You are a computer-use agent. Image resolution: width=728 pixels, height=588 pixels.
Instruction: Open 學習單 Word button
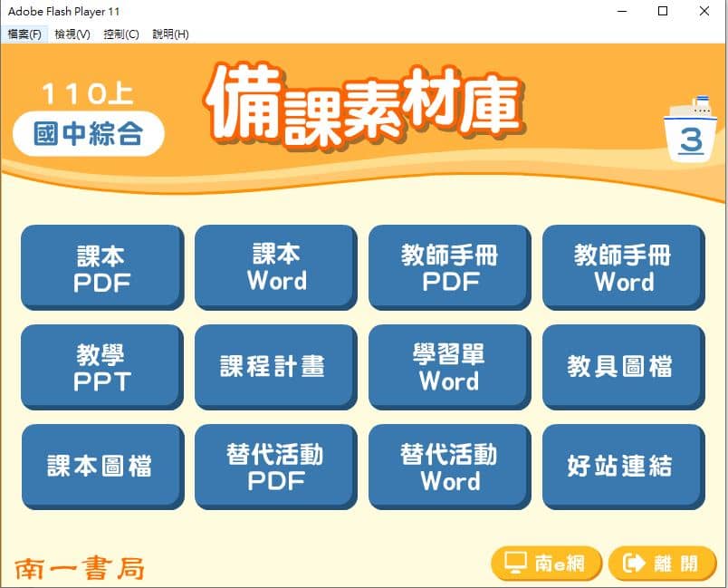click(449, 367)
